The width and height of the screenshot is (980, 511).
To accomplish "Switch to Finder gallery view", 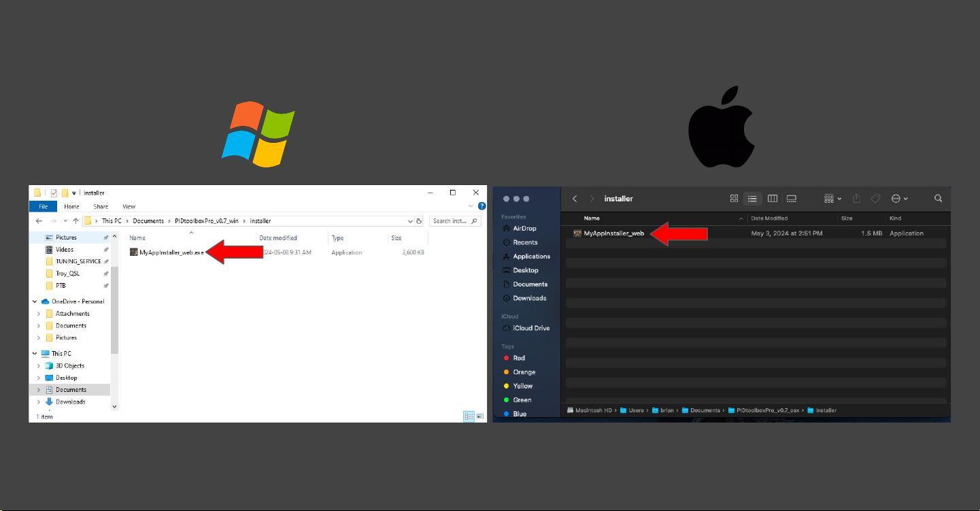I will click(791, 198).
